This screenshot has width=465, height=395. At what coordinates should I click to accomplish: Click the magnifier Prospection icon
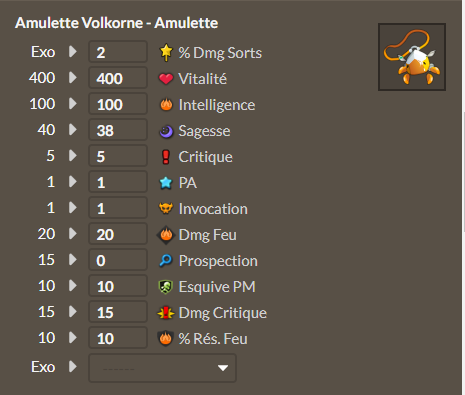click(x=166, y=261)
